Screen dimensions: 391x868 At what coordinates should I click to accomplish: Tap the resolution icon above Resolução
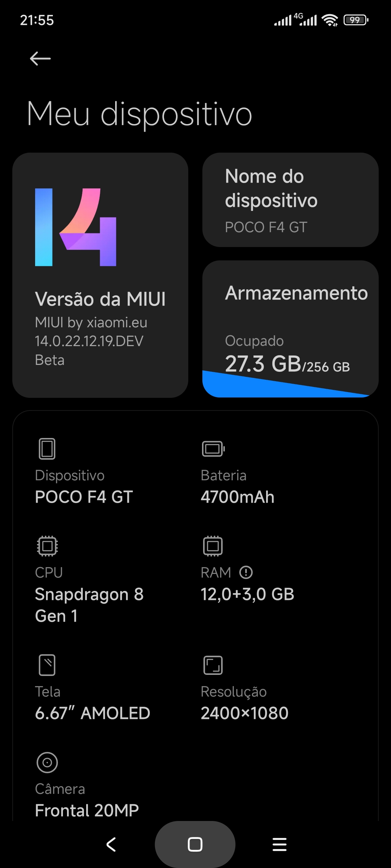(x=213, y=665)
